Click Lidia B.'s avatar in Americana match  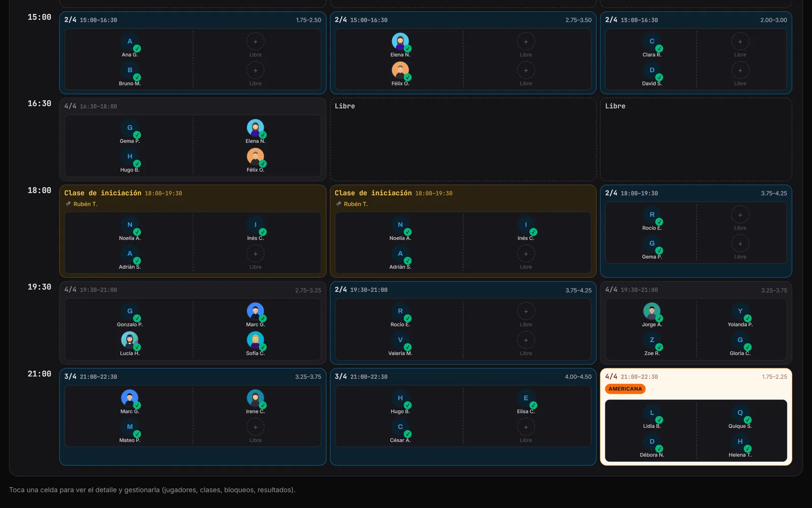(652, 413)
